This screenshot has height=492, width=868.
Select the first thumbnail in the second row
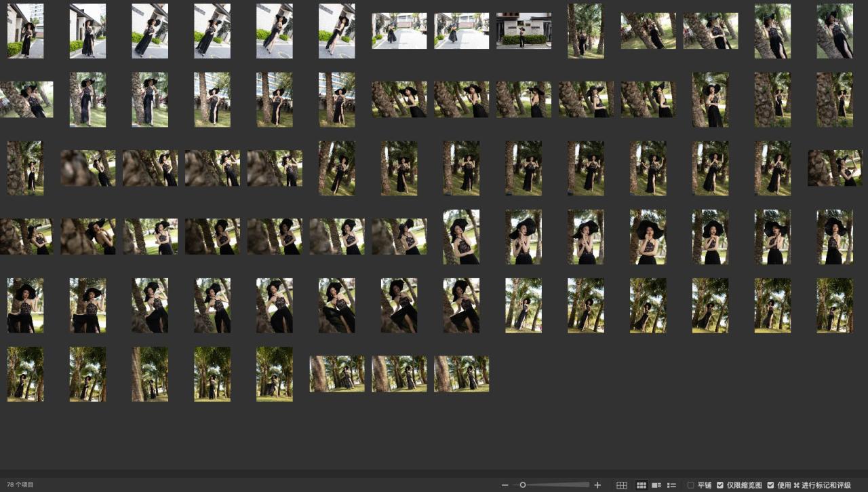click(x=26, y=100)
